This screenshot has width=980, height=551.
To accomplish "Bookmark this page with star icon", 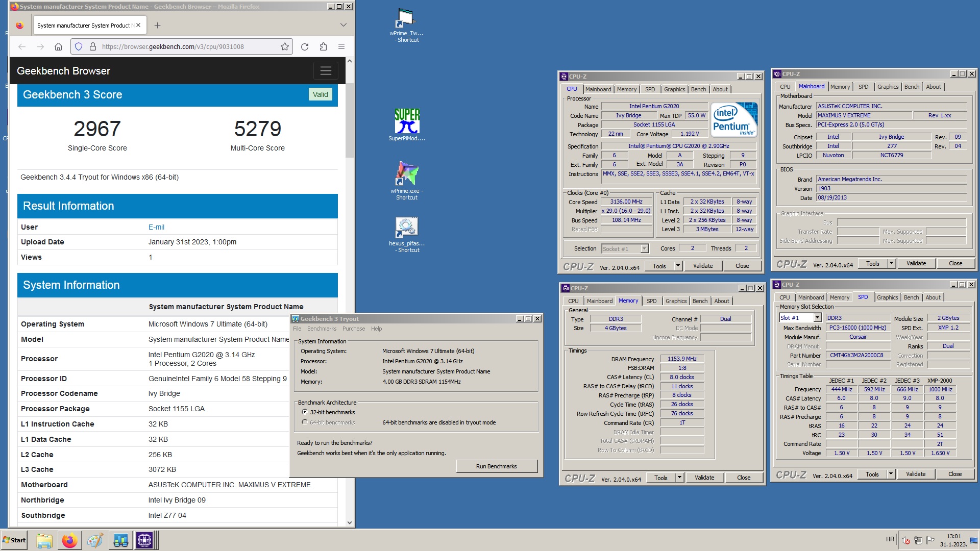I will 285,46.
